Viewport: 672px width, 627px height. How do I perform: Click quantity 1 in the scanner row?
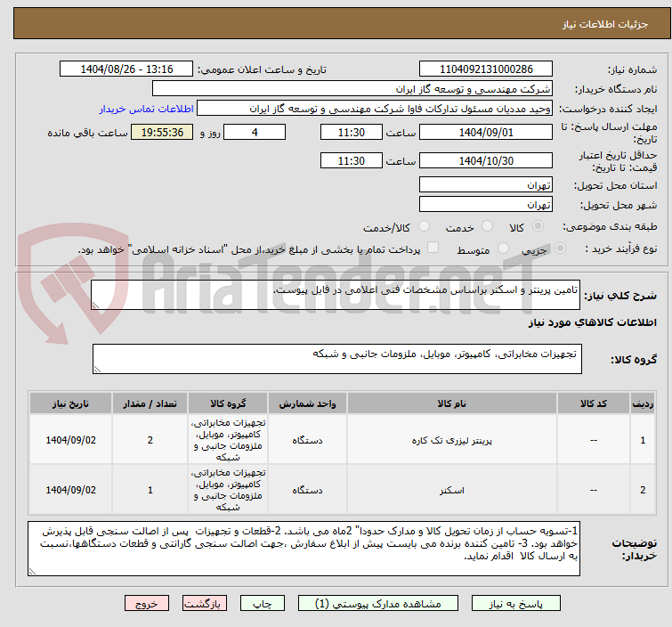tap(150, 490)
